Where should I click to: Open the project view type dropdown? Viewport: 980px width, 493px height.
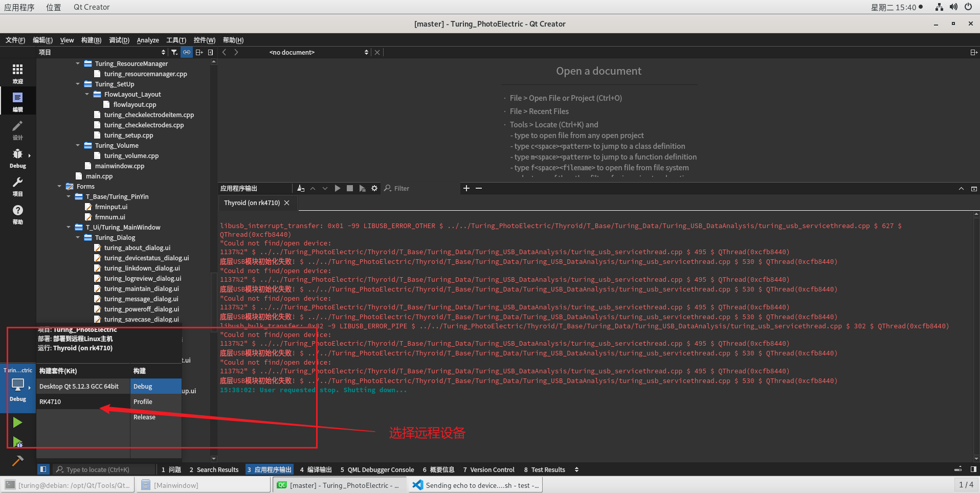[x=102, y=52]
